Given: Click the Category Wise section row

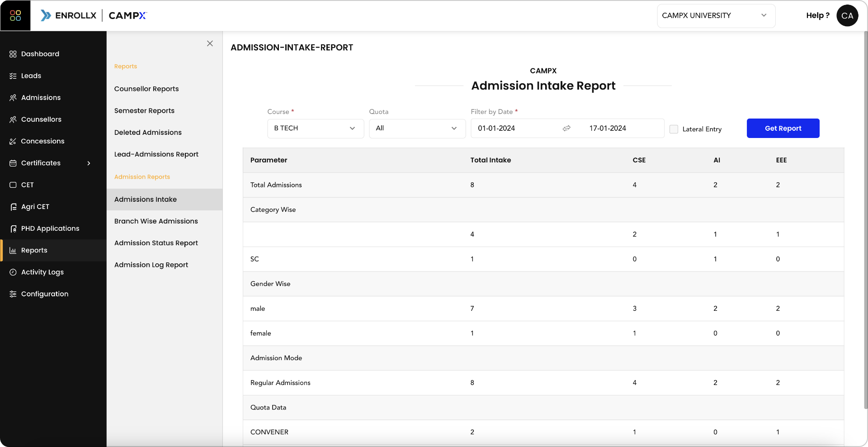Looking at the screenshot, I should click(x=543, y=209).
